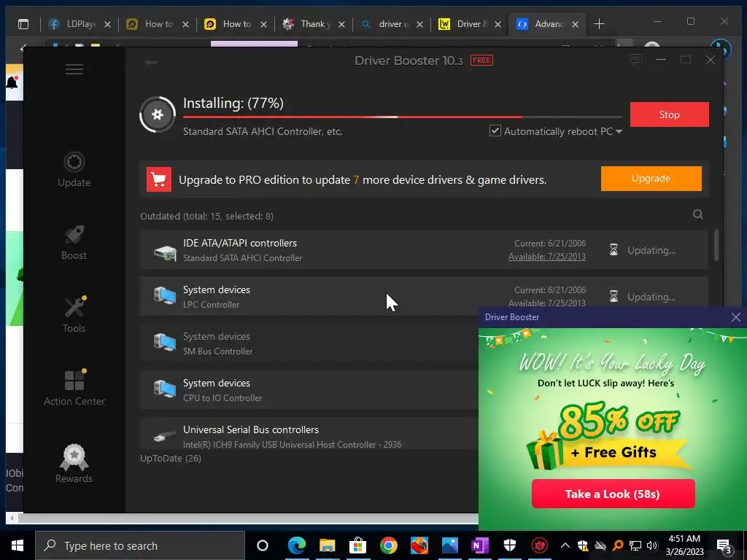
Task: Click the browser notification bell icon
Action: (x=12, y=82)
